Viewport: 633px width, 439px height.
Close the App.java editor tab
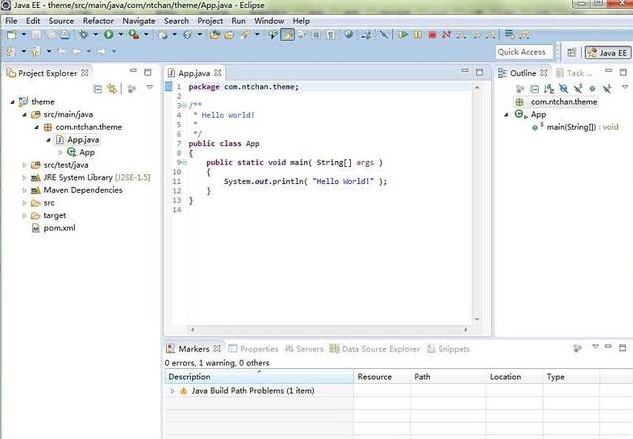[x=217, y=73]
